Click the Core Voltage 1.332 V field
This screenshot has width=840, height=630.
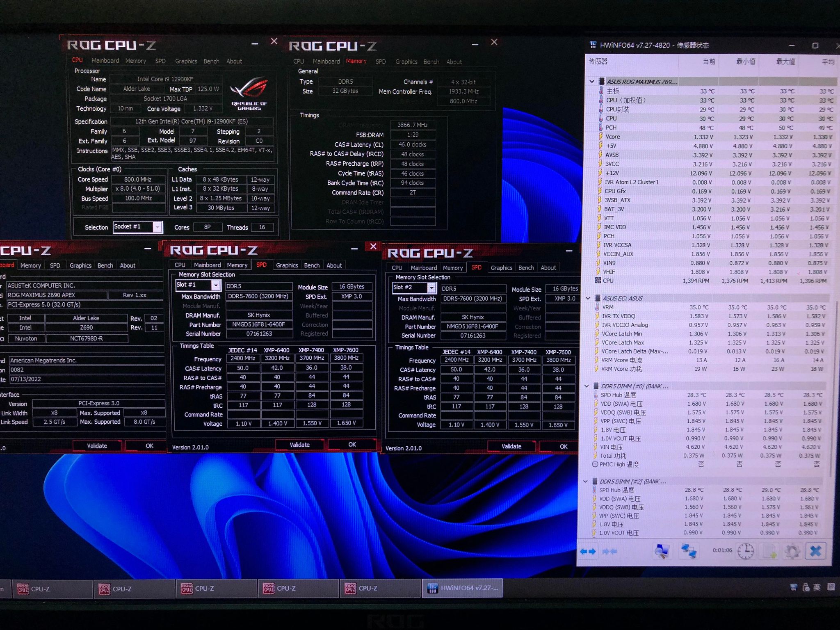tap(203, 109)
